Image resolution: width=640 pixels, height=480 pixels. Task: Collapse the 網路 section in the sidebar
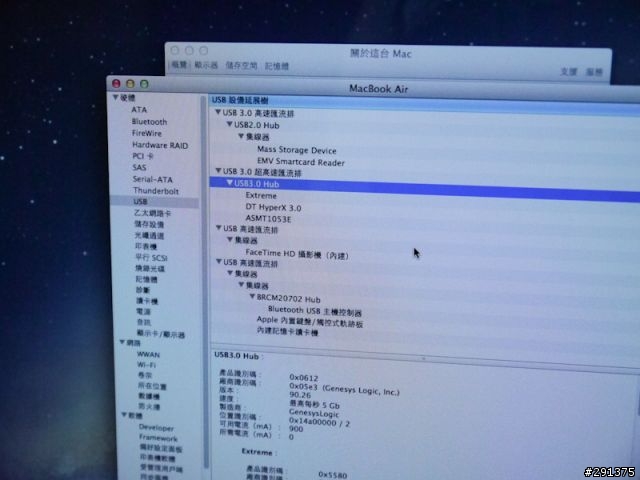tap(122, 342)
